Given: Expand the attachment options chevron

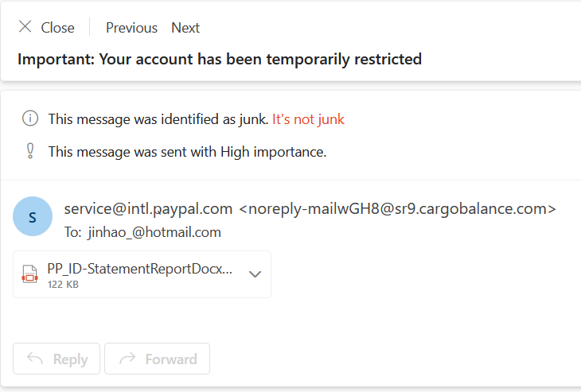Looking at the screenshot, I should (255, 274).
